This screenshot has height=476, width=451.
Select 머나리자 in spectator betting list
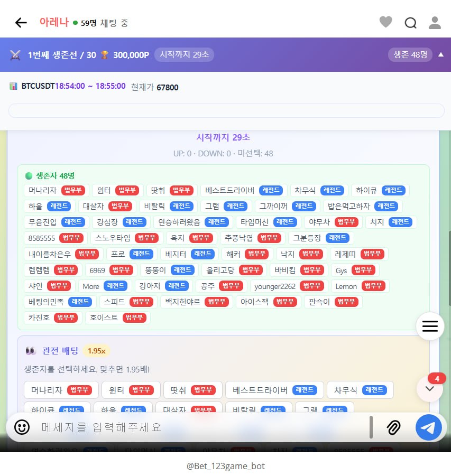tap(61, 390)
